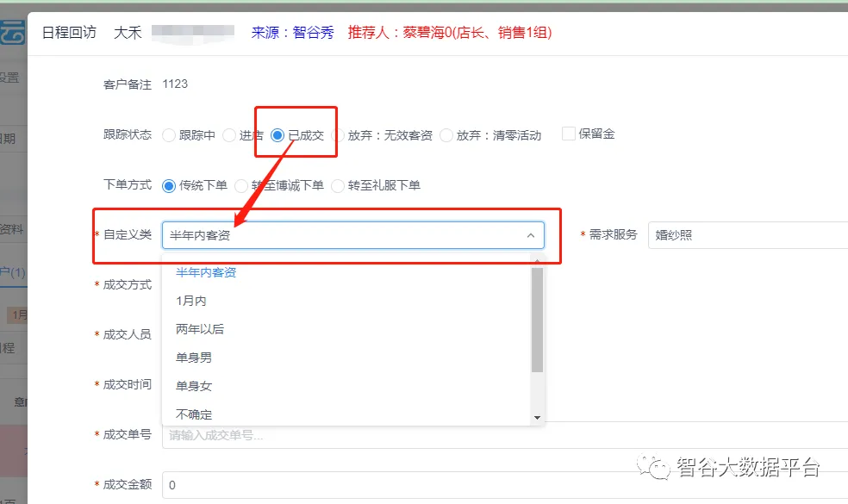Select the 进店 tracking status radio
The width and height of the screenshot is (848, 504).
(x=229, y=135)
